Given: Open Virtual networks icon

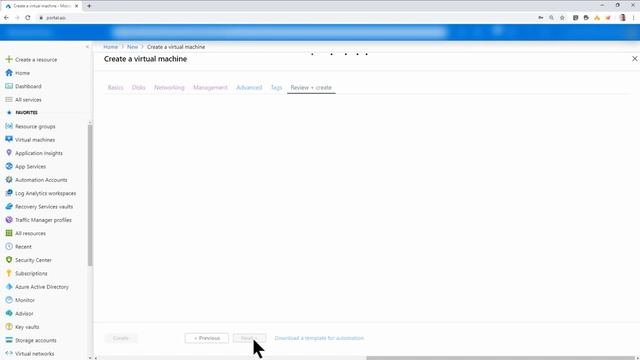Looking at the screenshot, I should pos(9,353).
